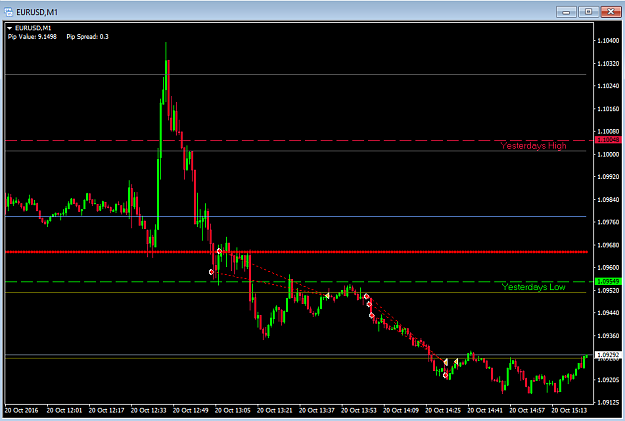This screenshot has width=625, height=421.
Task: Minimize the EURUSD,M1 chart window
Action: pyautogui.click(x=566, y=12)
